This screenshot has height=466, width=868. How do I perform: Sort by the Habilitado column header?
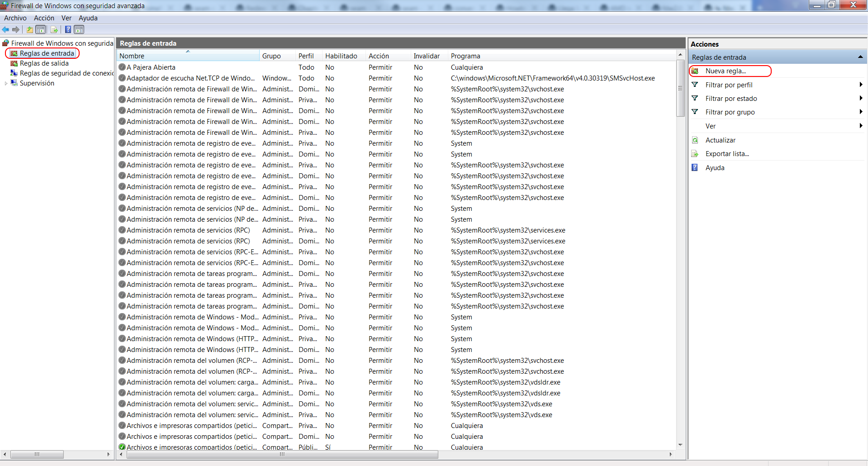pyautogui.click(x=344, y=56)
